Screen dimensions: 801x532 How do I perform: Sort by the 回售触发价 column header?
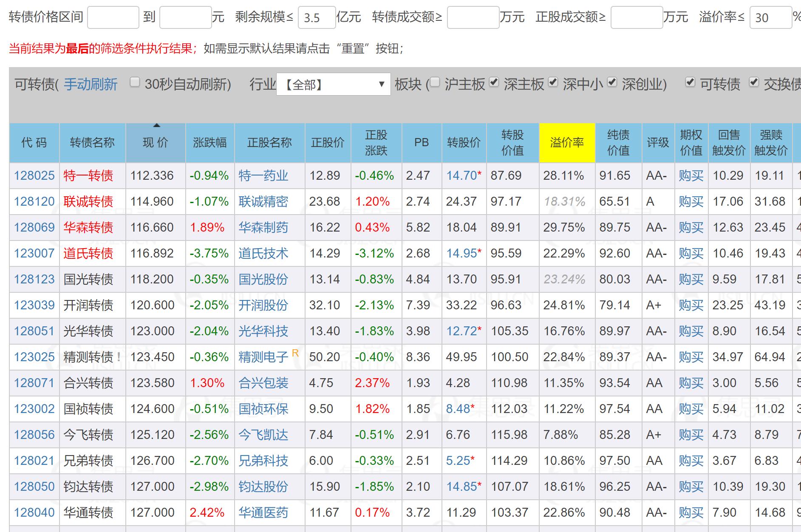[x=729, y=143]
